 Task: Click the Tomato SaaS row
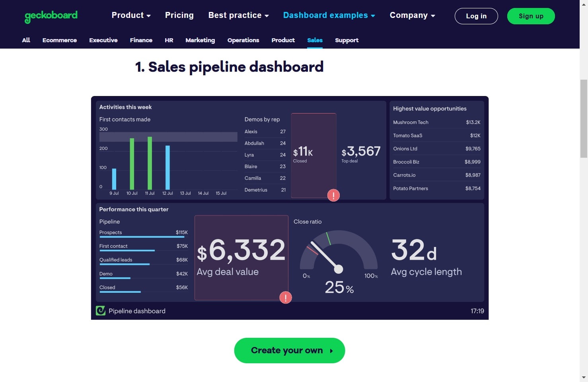click(x=436, y=135)
